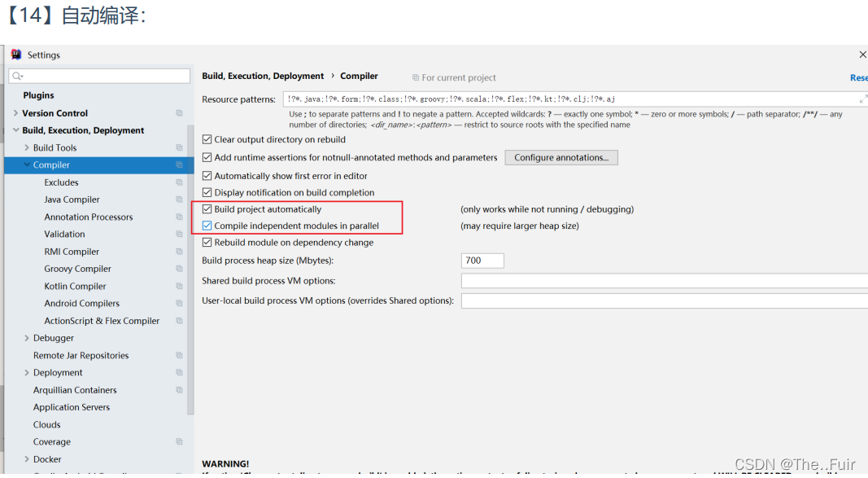868x478 pixels.
Task: Click the IntelliJ icon in Settings title bar
Action: pos(16,55)
